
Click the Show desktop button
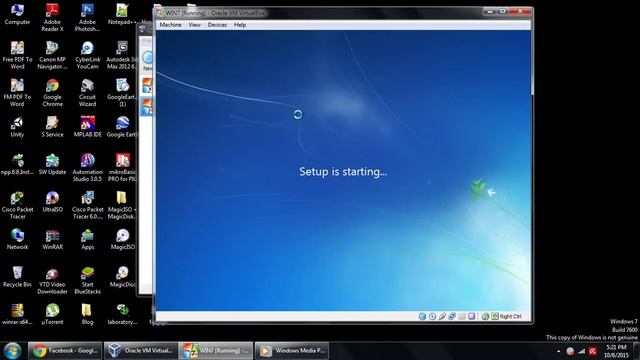coord(636,351)
